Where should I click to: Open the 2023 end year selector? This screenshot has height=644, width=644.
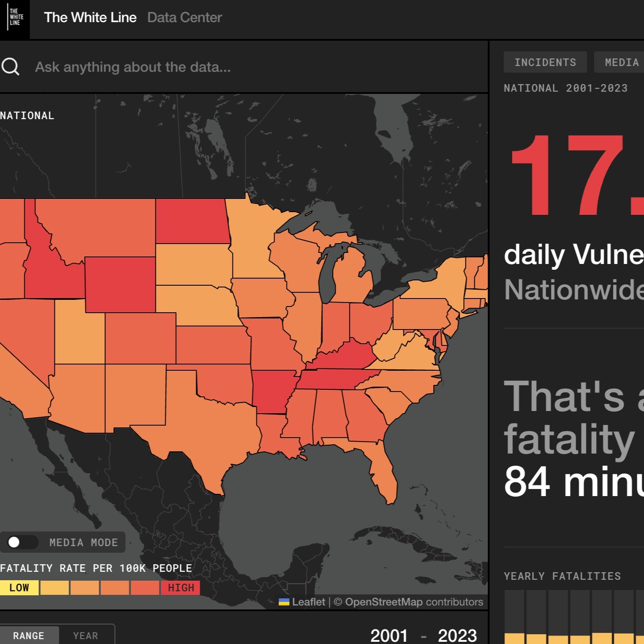[457, 636]
